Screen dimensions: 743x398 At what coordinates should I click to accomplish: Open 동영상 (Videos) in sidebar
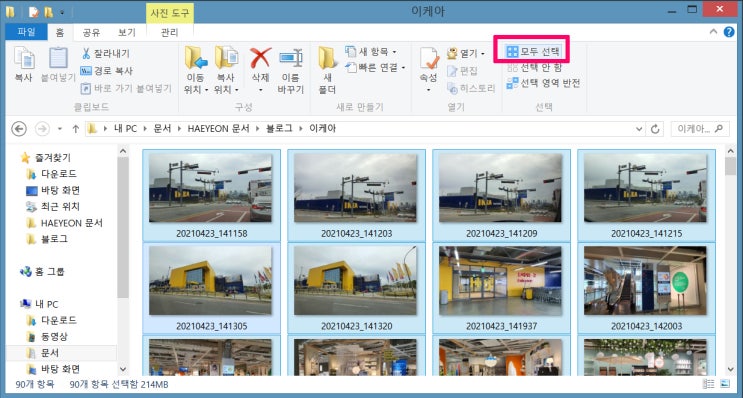click(47, 336)
